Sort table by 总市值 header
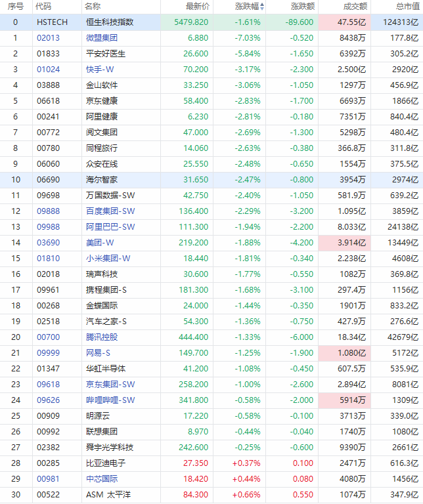This screenshot has width=423, height=504. pos(407,7)
